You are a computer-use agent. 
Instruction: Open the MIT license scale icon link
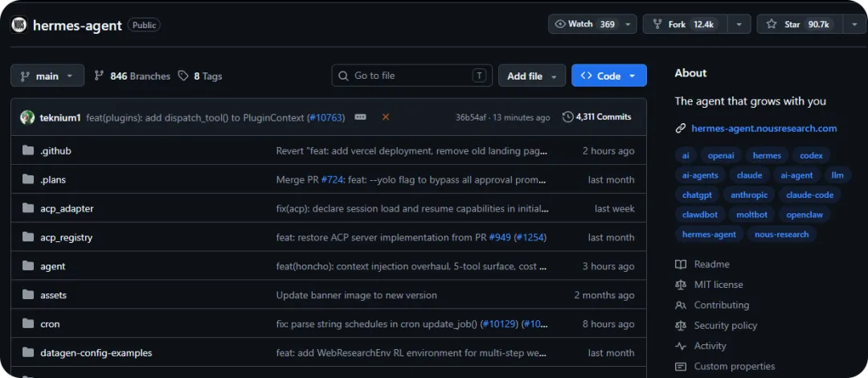pyautogui.click(x=681, y=285)
